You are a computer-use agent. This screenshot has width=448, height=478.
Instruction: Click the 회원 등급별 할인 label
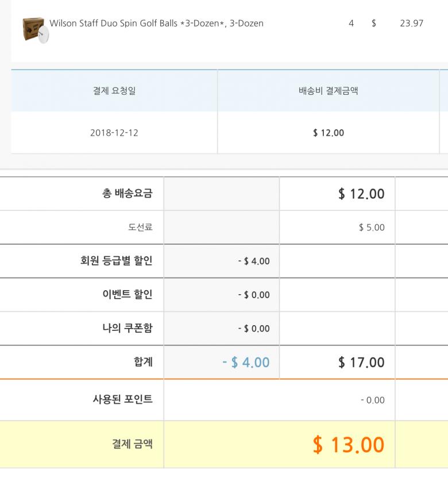click(117, 261)
